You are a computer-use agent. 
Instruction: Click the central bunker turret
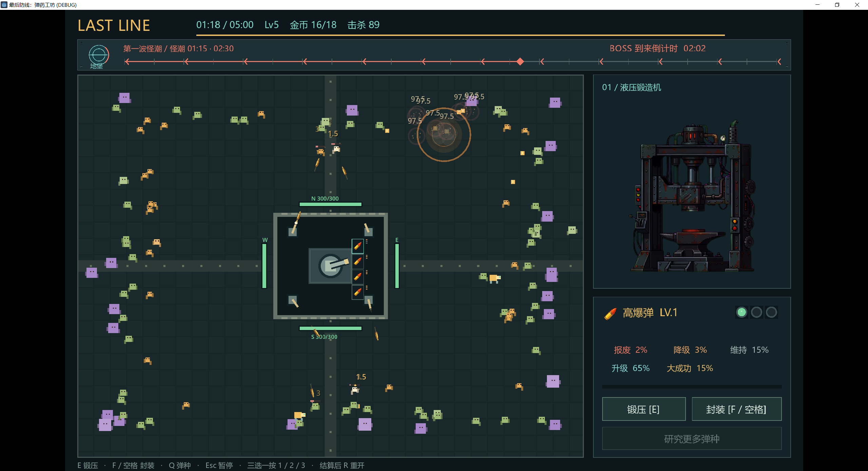331,266
